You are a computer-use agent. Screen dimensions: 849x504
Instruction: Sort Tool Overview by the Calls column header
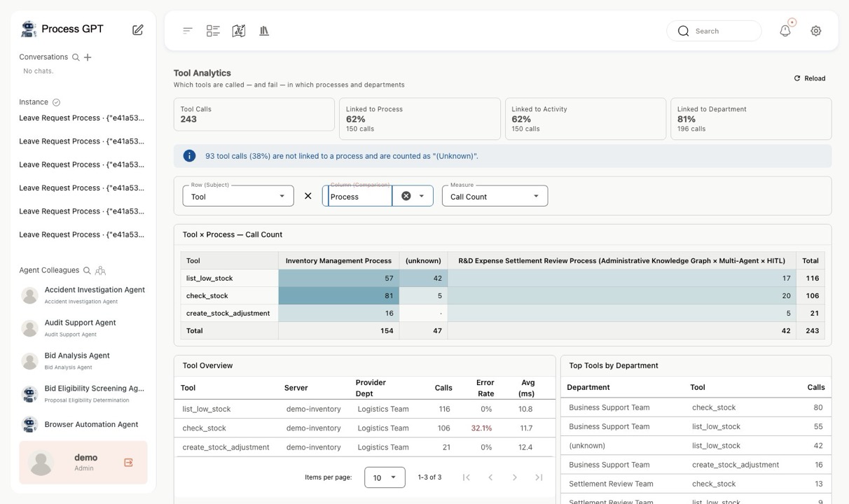443,387
